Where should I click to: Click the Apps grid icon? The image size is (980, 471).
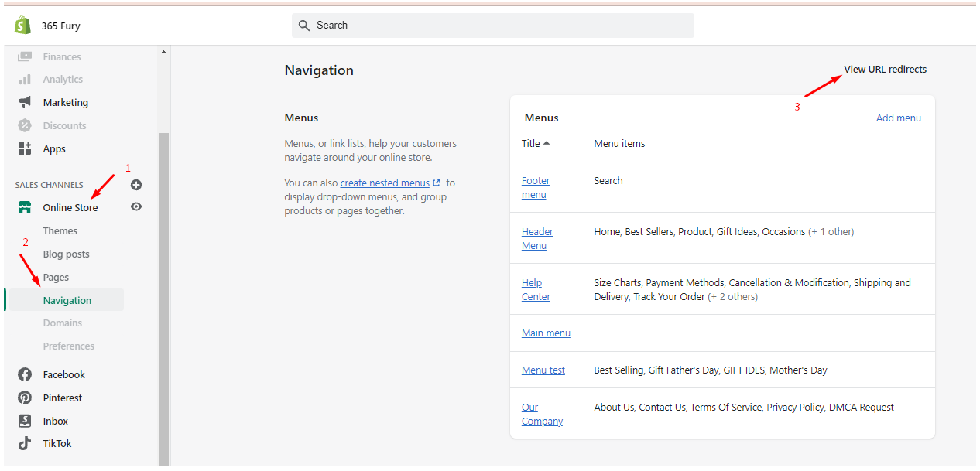[x=25, y=148]
